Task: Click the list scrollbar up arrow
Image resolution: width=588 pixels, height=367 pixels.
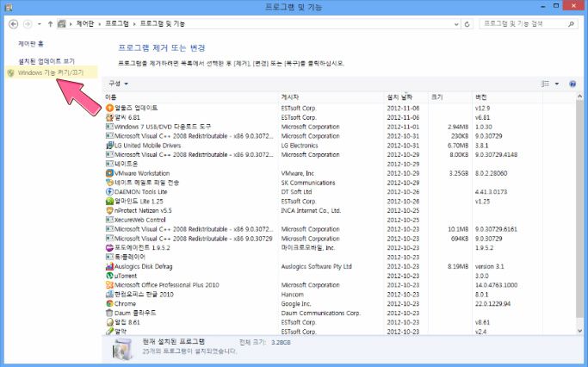Action: click(579, 97)
